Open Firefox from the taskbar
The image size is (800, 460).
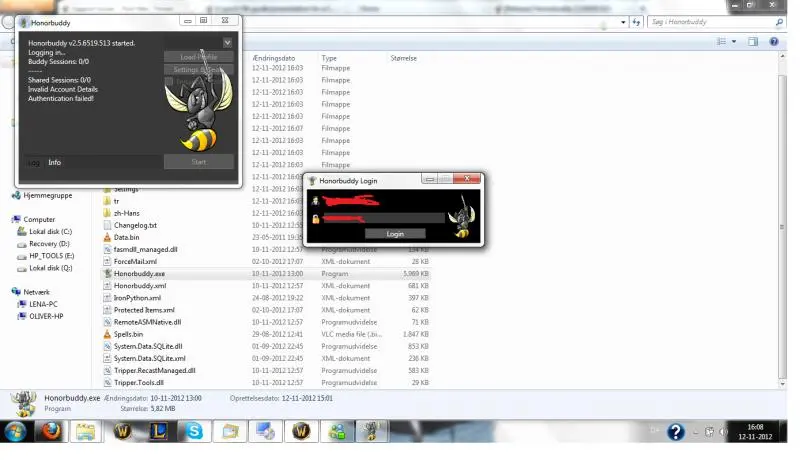(x=51, y=431)
